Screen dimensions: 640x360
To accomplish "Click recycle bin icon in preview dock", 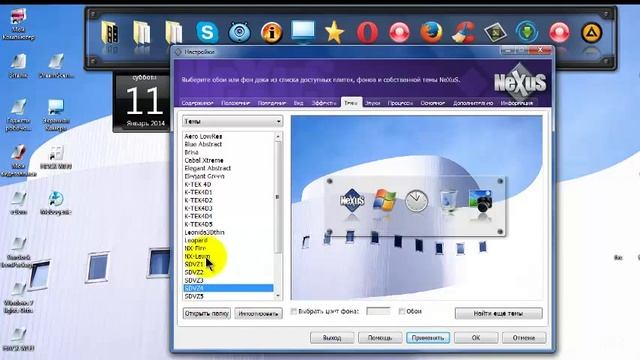I will (449, 201).
